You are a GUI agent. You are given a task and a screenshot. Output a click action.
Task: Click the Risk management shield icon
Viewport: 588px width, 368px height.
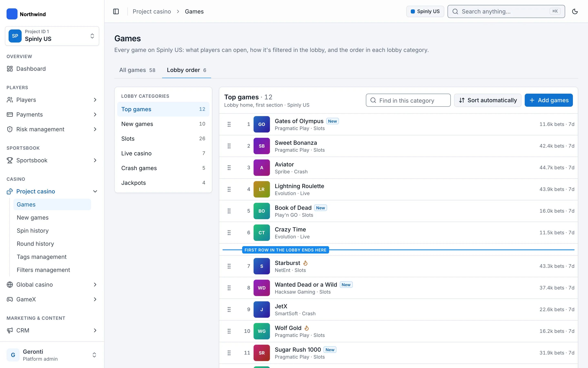click(x=10, y=129)
